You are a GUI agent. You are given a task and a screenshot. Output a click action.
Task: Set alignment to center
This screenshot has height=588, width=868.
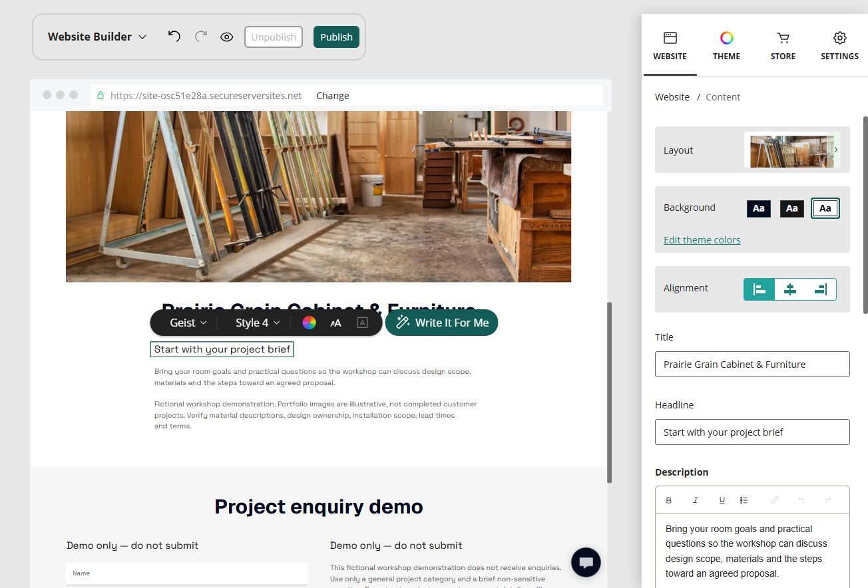click(790, 289)
